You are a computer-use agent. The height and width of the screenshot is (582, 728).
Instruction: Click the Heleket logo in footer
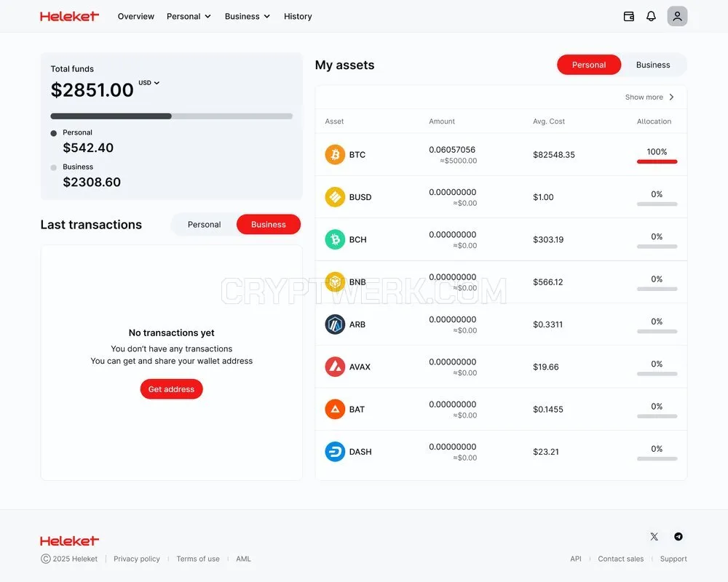click(x=69, y=541)
